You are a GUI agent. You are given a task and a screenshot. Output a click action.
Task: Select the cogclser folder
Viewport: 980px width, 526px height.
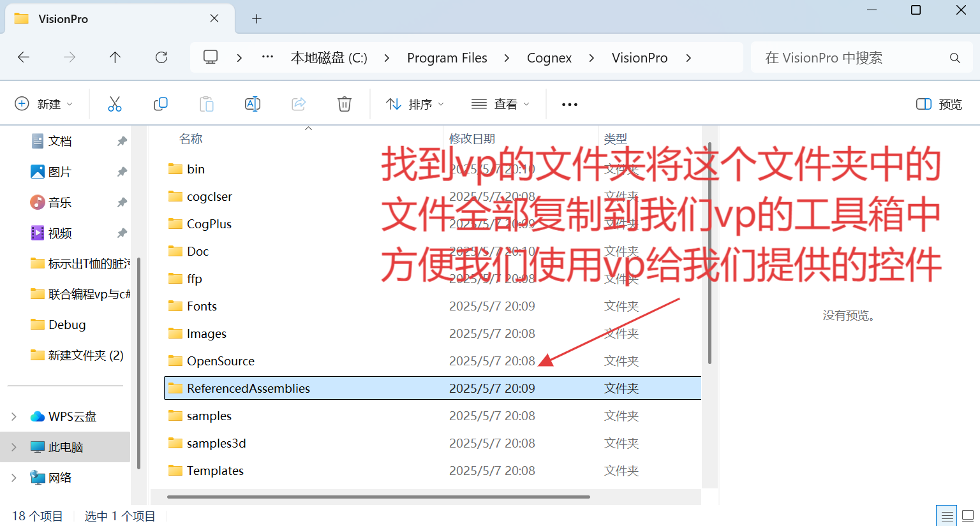[x=209, y=196]
